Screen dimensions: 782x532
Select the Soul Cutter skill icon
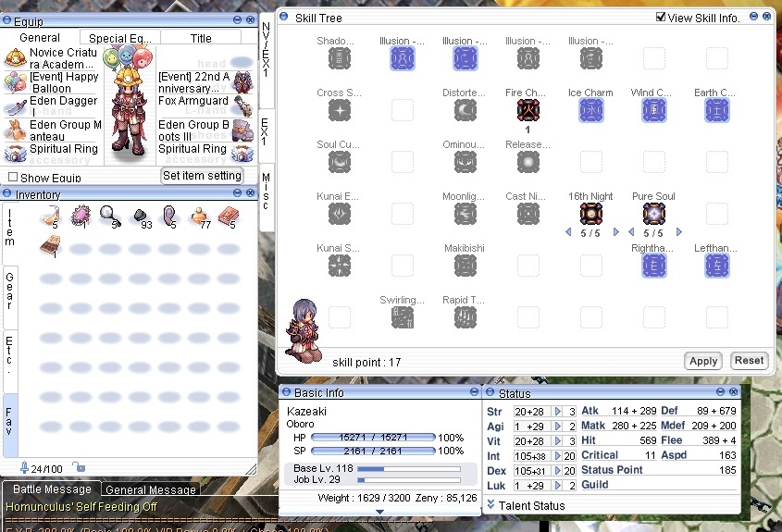tap(339, 162)
